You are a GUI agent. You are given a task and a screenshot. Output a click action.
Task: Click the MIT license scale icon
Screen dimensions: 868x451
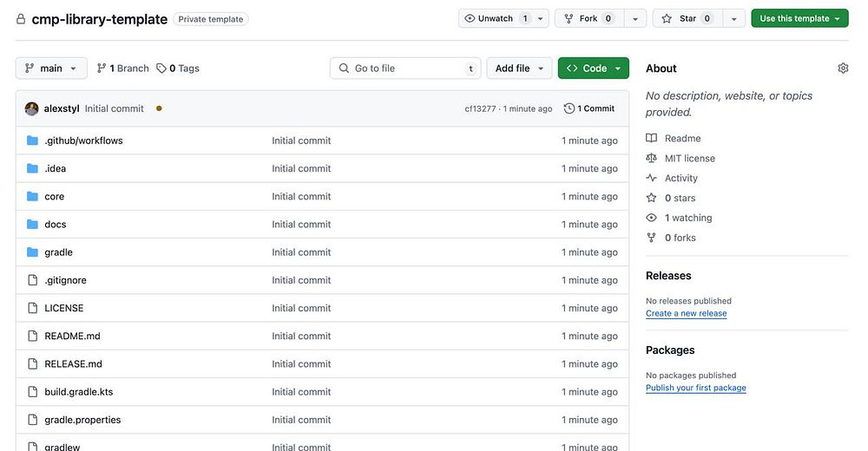tap(652, 158)
